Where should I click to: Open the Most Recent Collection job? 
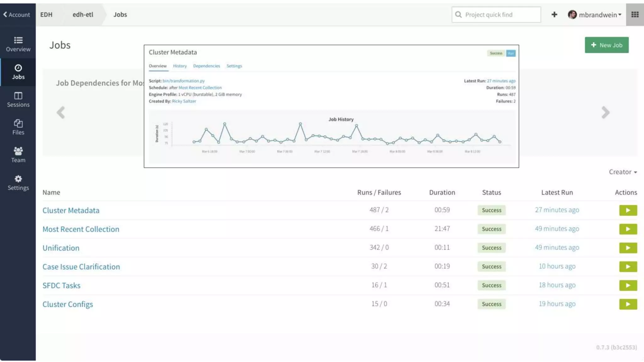click(81, 229)
